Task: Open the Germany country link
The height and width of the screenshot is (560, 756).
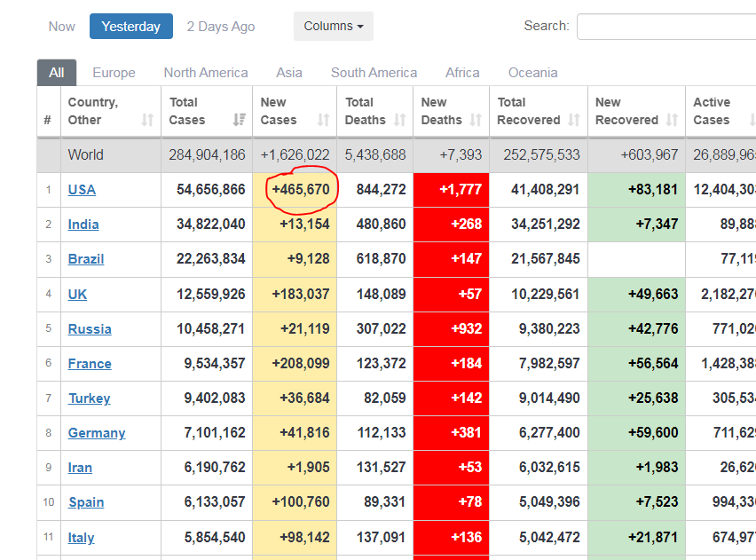Action: pyautogui.click(x=97, y=433)
